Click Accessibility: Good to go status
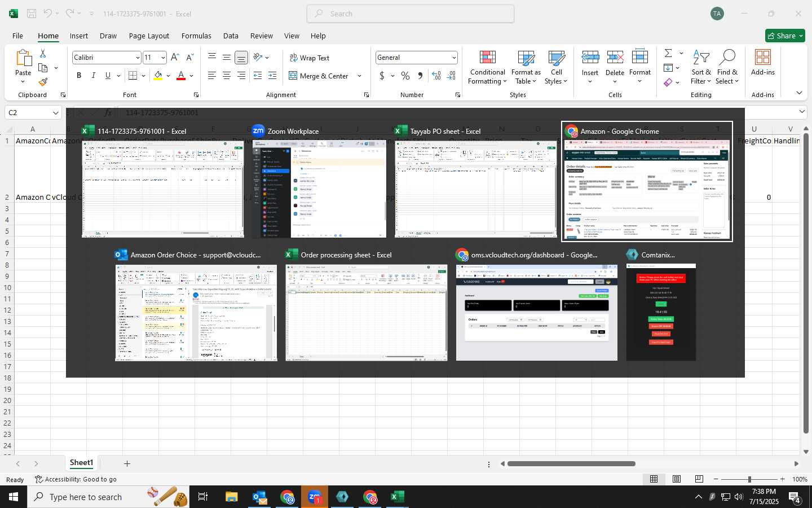Viewport: 812px width, 508px height. pos(76,479)
